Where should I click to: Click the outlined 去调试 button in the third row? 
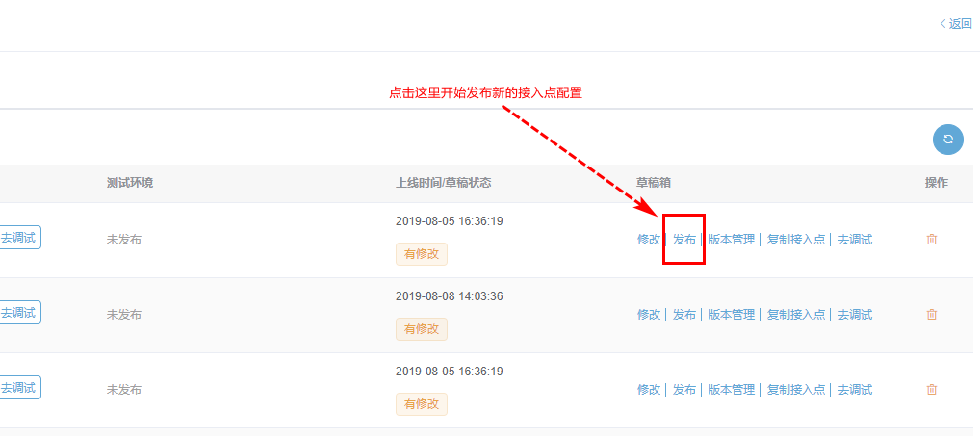tap(20, 387)
